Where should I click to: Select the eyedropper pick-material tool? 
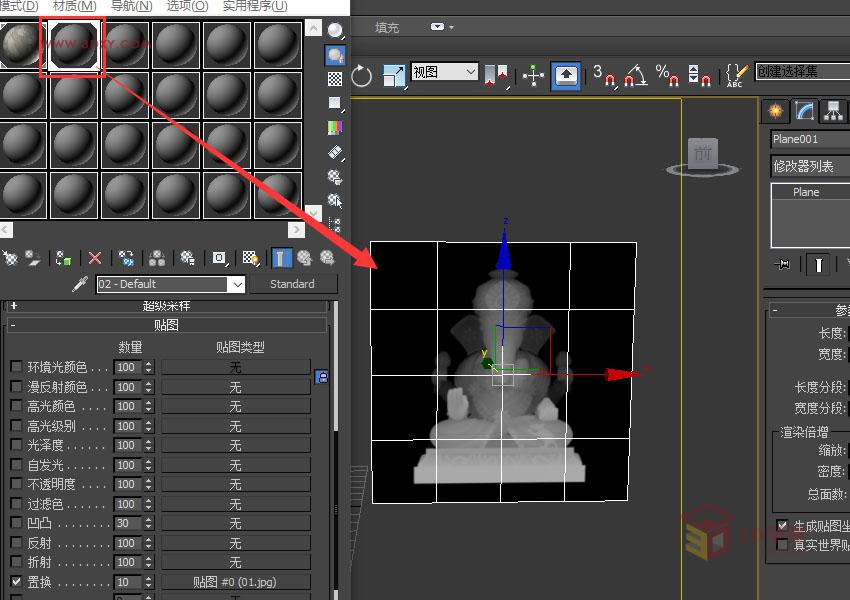[x=78, y=283]
